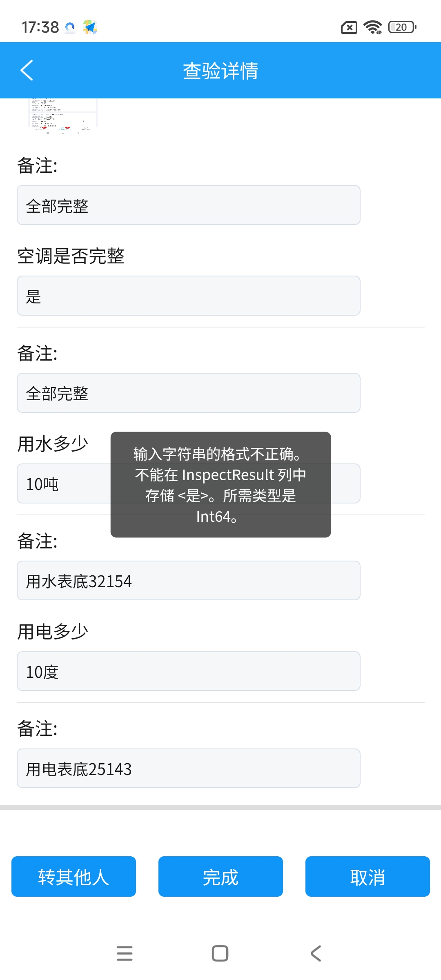
Task: Edit the 备注 field below 空调是否完整
Action: pyautogui.click(x=189, y=393)
